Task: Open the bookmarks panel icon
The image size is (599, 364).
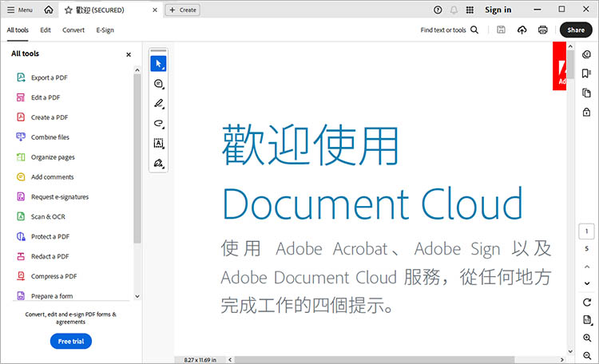Action: pos(586,73)
